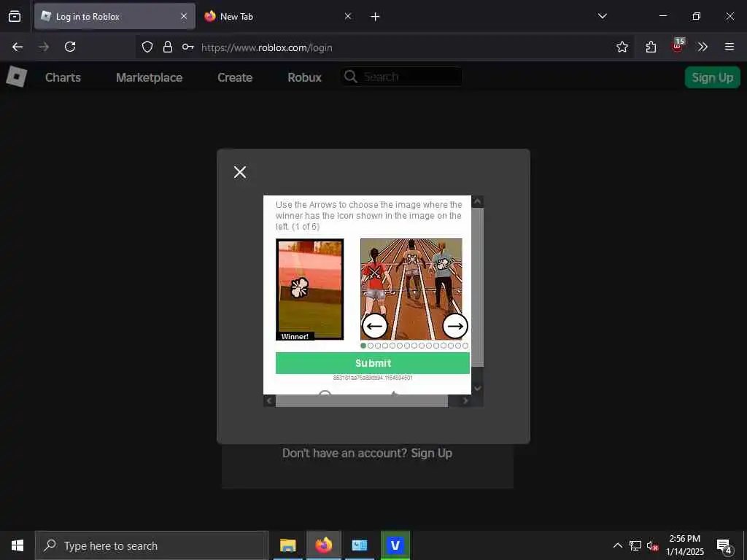The height and width of the screenshot is (560, 747).
Task: Open the Extensions puzzle icon
Action: 651,47
